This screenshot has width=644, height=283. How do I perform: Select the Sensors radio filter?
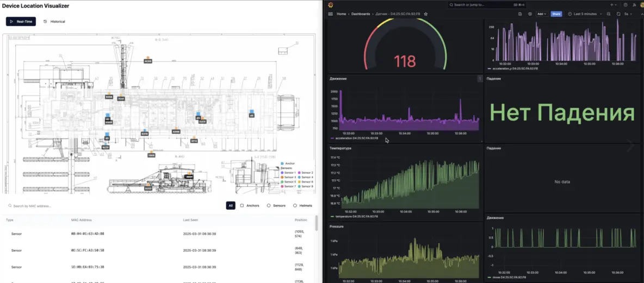(x=269, y=206)
